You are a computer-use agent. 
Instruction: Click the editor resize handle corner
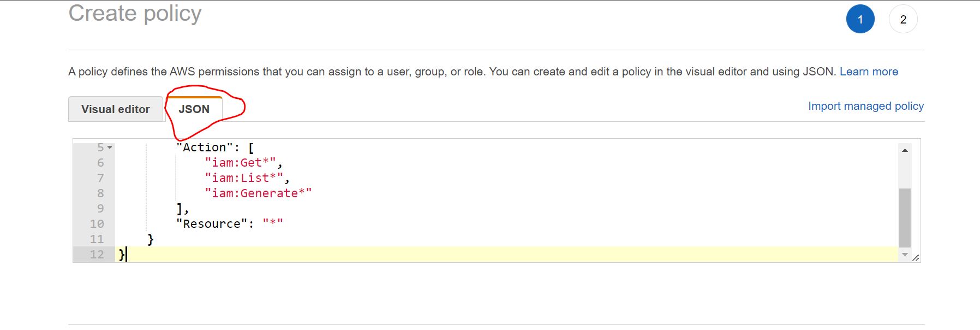coord(916,258)
